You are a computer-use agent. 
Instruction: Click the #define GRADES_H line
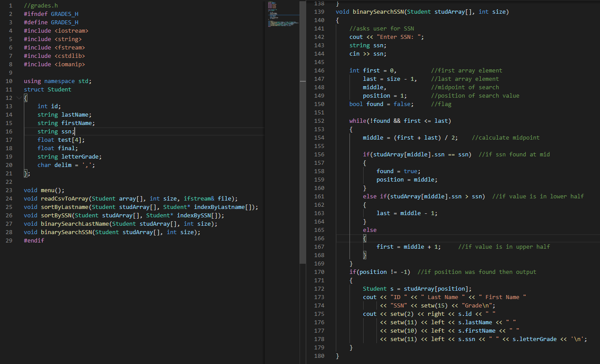[51, 22]
